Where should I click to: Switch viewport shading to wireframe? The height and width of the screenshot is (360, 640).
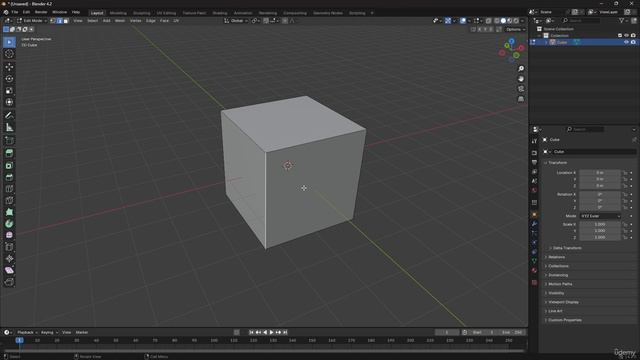pos(497,21)
